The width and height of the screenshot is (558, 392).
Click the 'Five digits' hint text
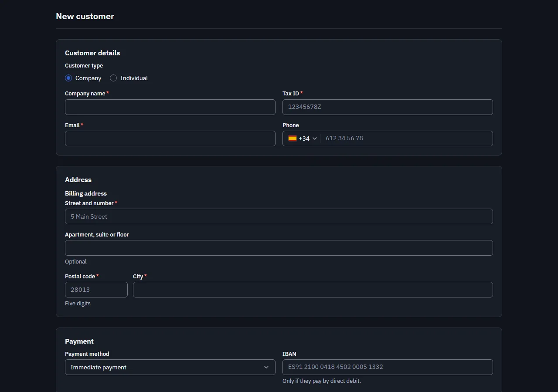[78, 303]
